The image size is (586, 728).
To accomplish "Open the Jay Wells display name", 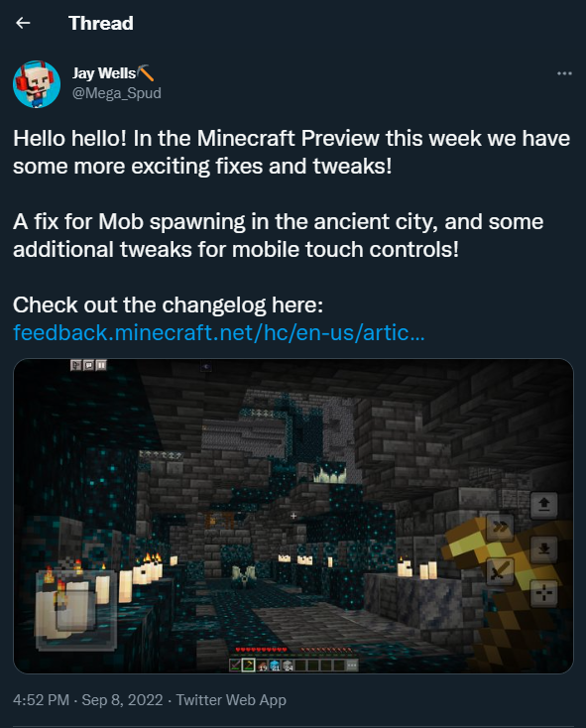I will point(104,72).
